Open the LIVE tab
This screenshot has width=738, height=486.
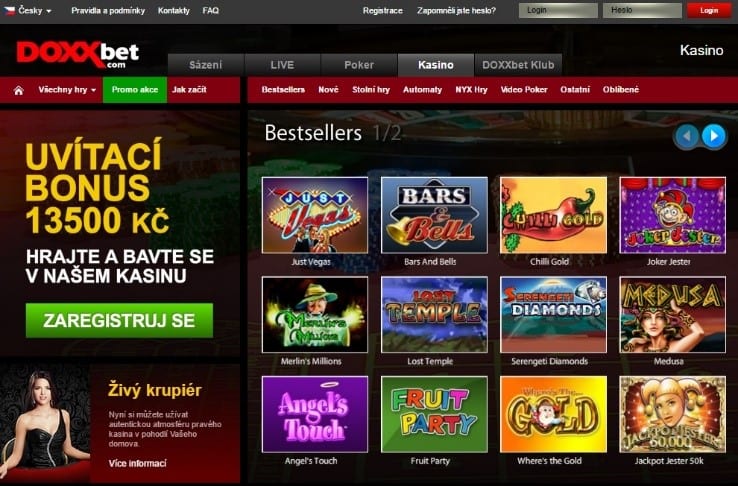coord(282,65)
